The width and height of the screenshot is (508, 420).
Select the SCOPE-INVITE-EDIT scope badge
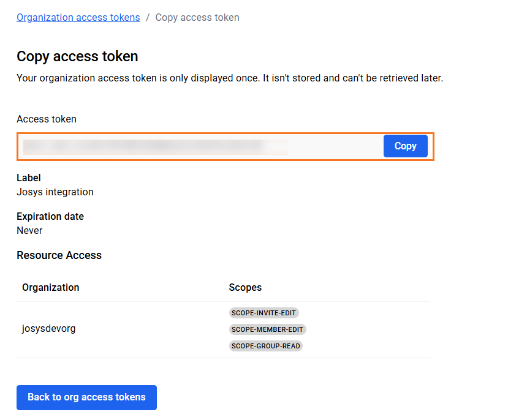(263, 313)
